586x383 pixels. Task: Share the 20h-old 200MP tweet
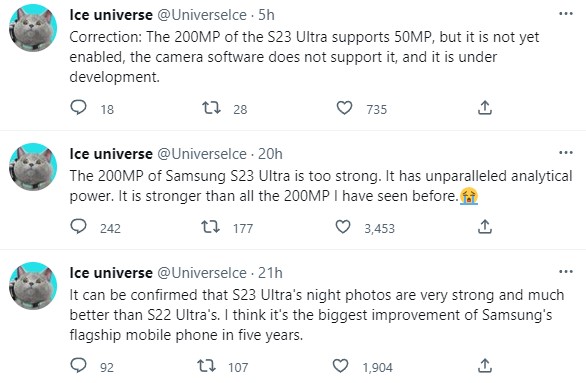click(x=485, y=226)
